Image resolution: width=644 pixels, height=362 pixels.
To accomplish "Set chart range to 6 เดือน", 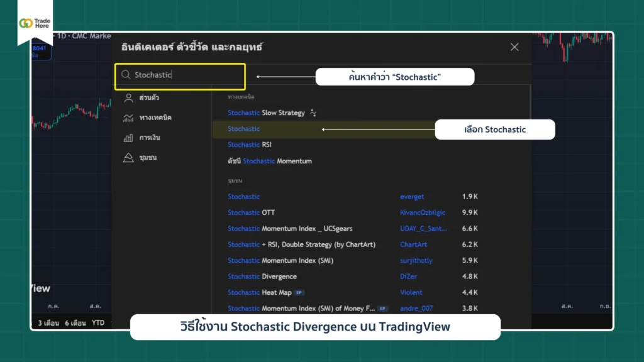I will [75, 323].
